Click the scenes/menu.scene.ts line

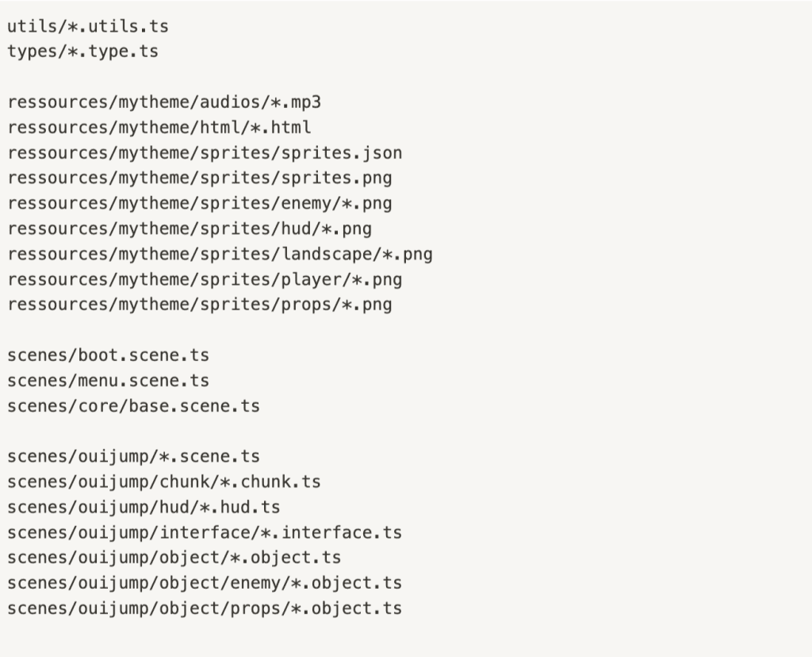108,381
